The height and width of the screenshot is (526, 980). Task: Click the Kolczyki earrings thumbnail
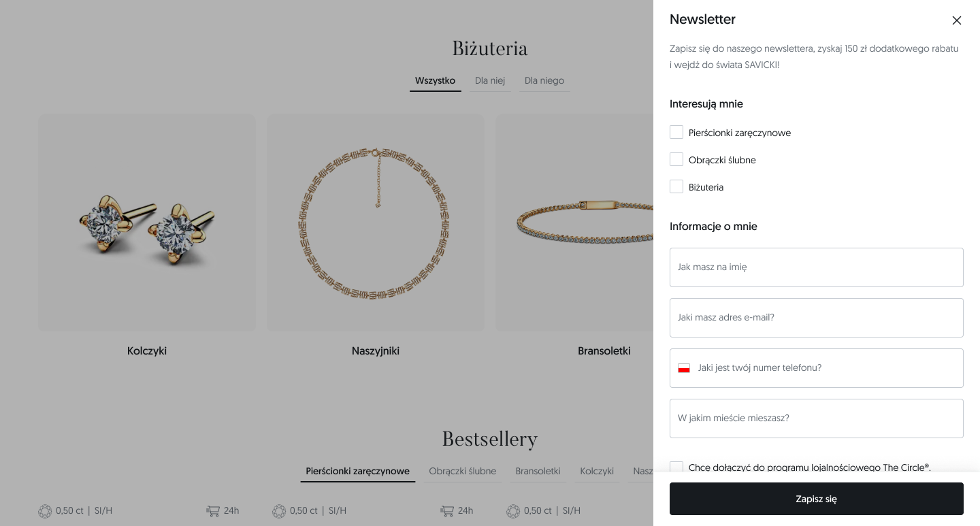tap(147, 222)
